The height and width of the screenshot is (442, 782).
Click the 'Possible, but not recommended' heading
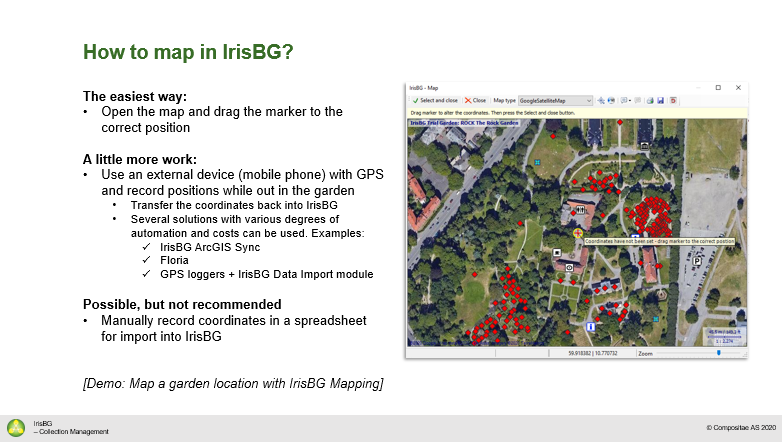click(182, 304)
